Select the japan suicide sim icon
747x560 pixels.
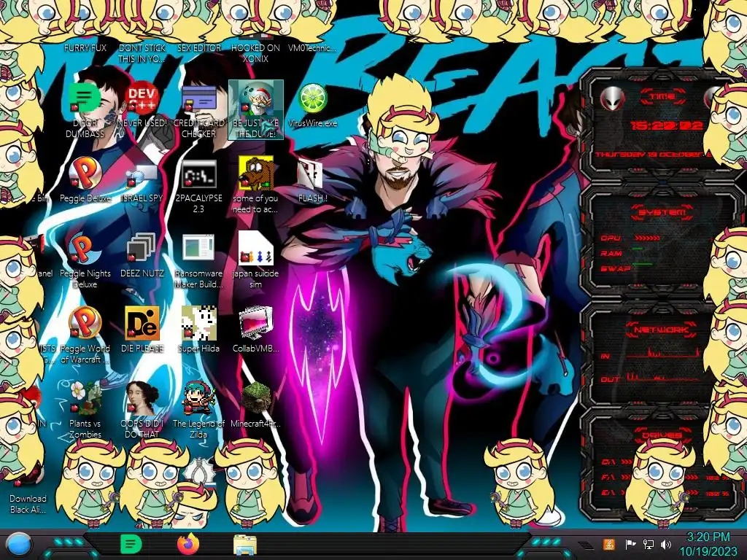(256, 249)
